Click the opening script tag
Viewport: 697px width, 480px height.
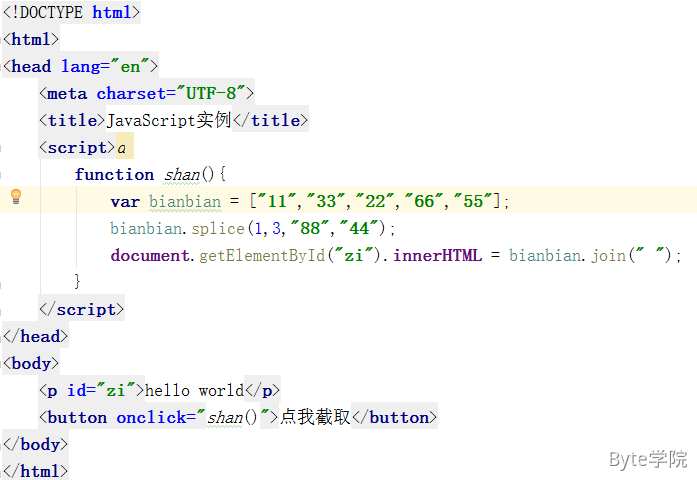pos(77,147)
